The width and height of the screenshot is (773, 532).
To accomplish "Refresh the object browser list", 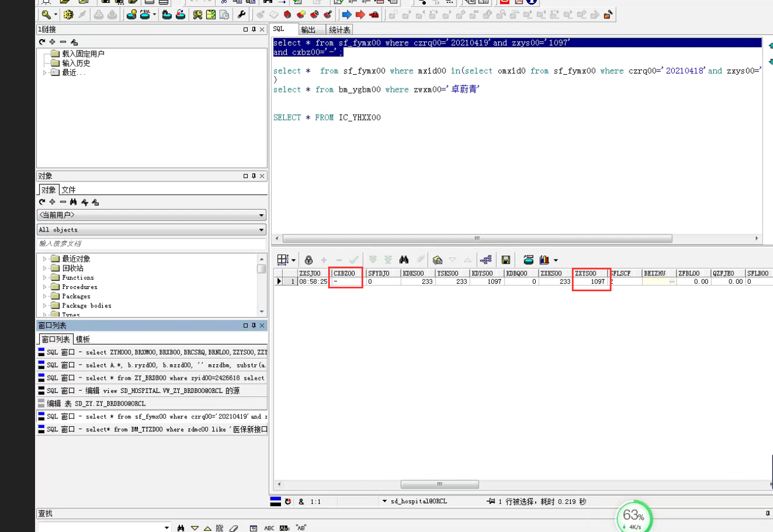I will point(42,202).
